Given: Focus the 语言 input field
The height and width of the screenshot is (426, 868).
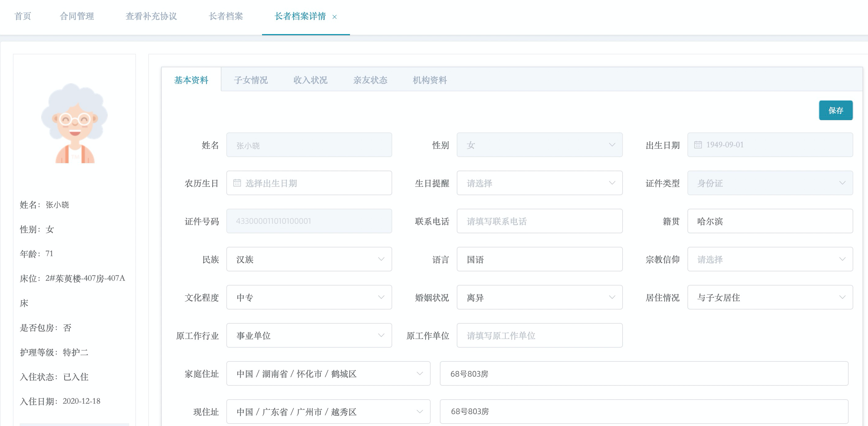Looking at the screenshot, I should click(540, 259).
